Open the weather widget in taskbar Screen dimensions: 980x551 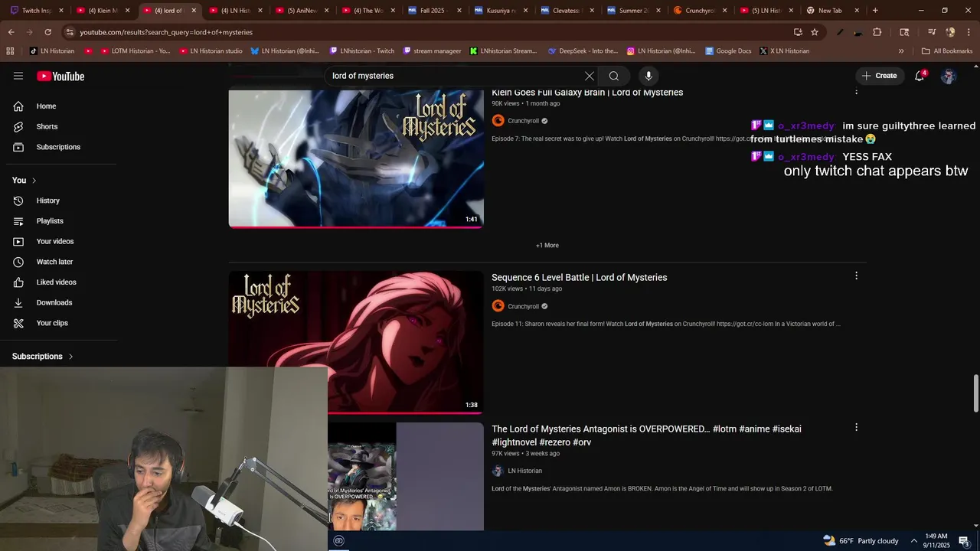[x=861, y=541]
